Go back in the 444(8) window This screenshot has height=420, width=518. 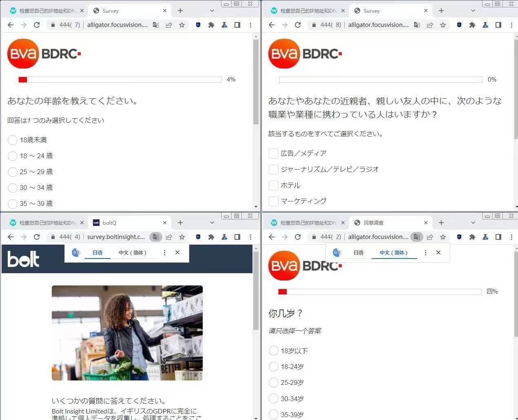(272, 25)
